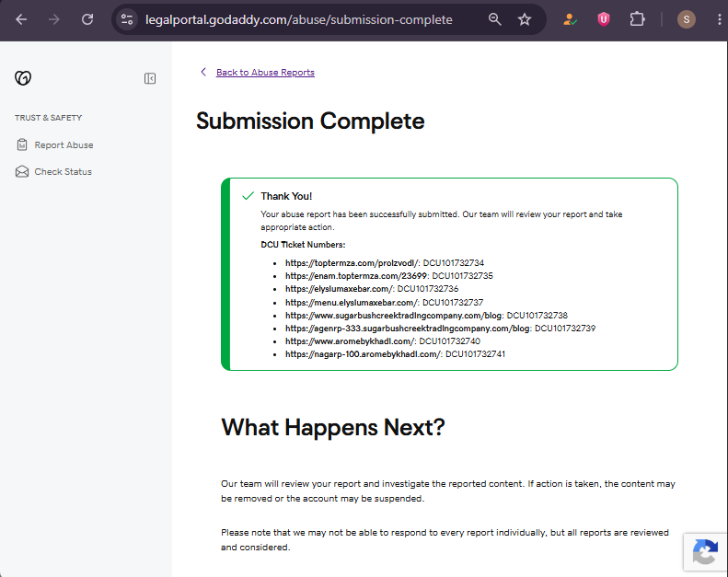Open Check Status in the sidebar
The height and width of the screenshot is (577, 728).
click(64, 172)
